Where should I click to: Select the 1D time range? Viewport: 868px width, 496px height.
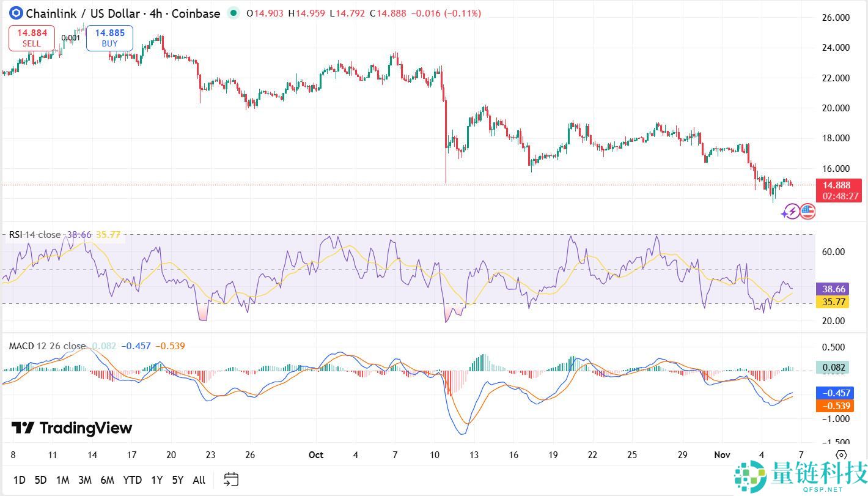[19, 480]
